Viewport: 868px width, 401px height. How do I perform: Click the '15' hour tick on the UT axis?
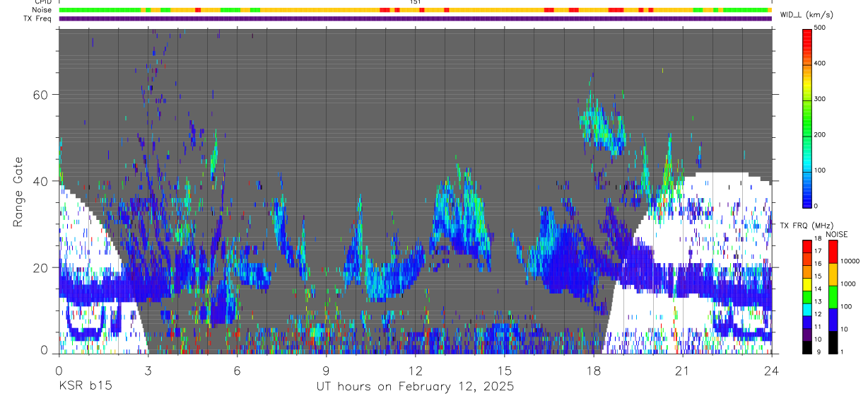click(505, 371)
